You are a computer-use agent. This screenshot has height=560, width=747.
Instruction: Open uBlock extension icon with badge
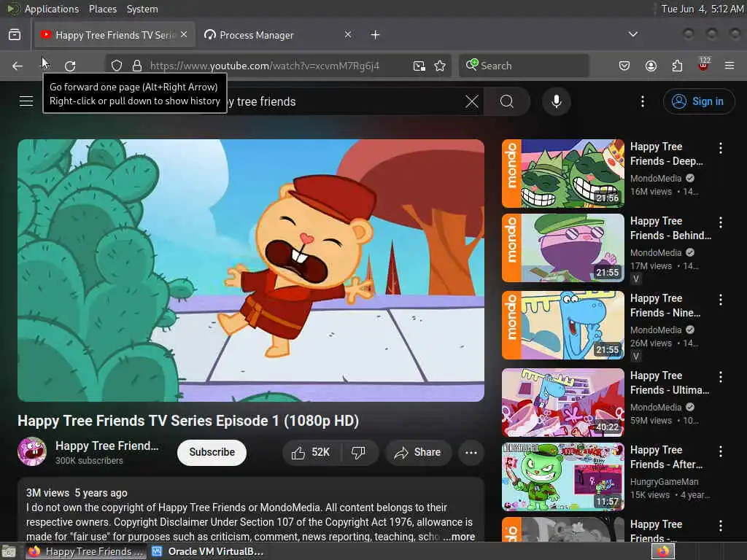click(704, 64)
